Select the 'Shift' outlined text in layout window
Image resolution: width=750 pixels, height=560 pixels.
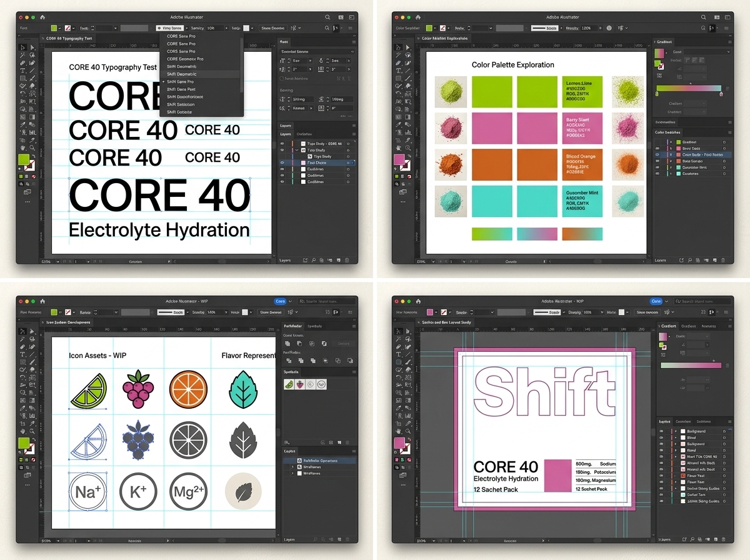point(545,391)
